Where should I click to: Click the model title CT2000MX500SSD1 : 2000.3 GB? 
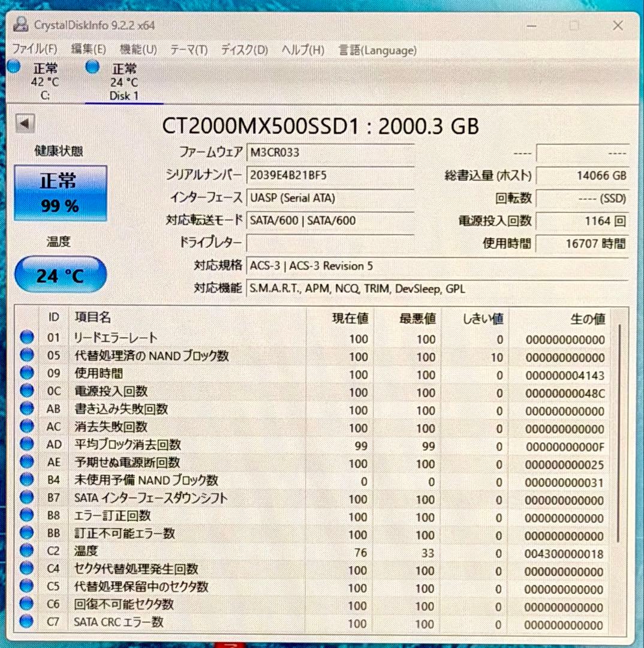coord(321,126)
